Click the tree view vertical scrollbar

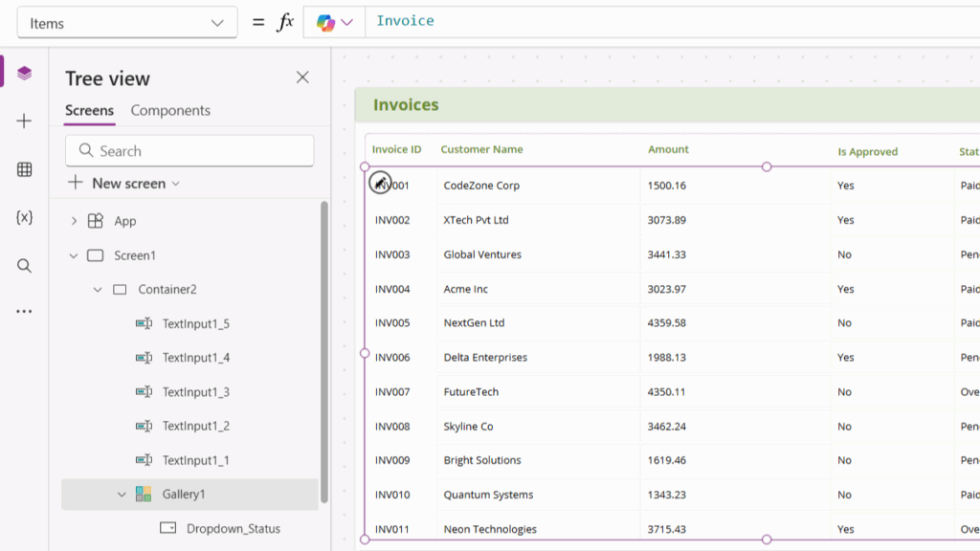(324, 352)
